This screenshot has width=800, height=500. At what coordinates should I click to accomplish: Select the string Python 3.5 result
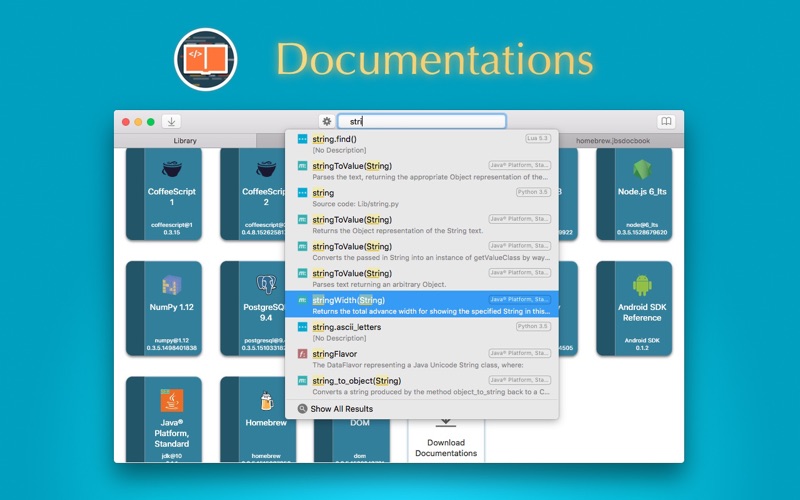click(422, 198)
